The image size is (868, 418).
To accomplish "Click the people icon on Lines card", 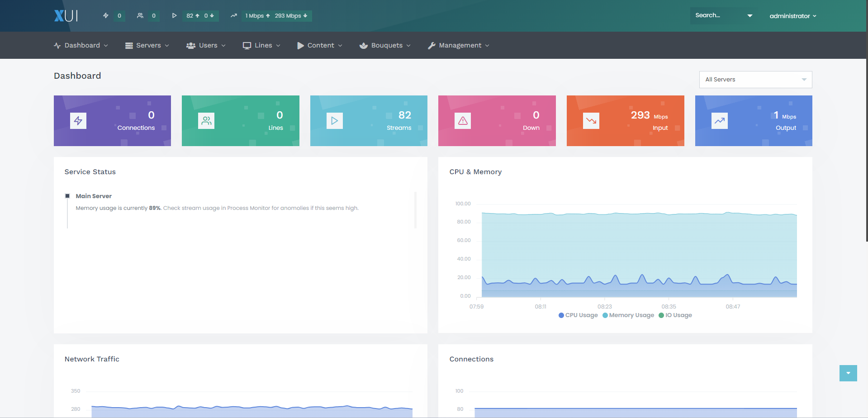I will (206, 121).
